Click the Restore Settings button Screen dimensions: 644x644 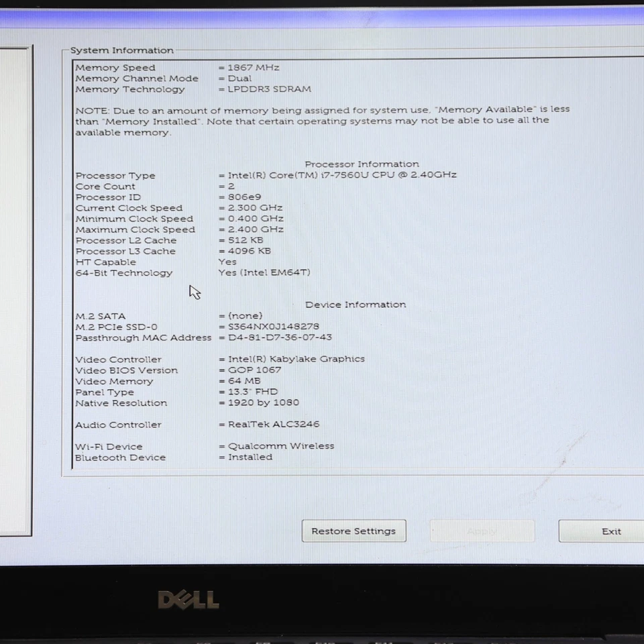354,531
